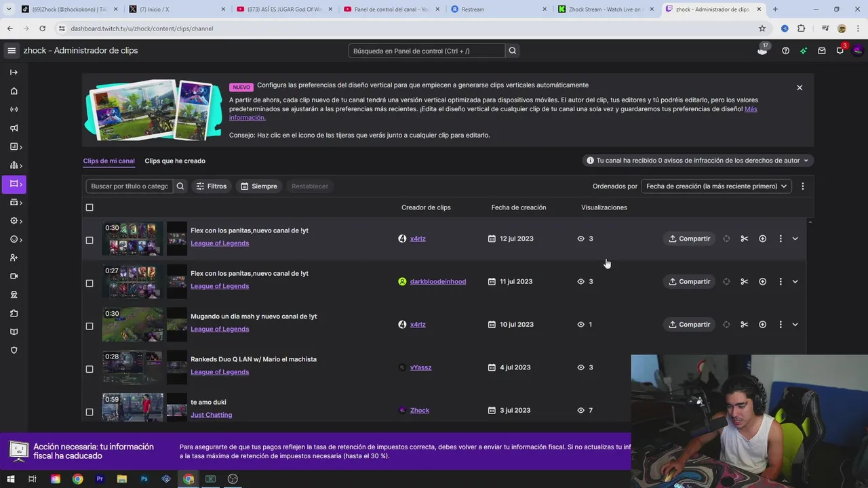
Task: Expand details chevron for 12 jul 2023 clip
Action: (795, 239)
